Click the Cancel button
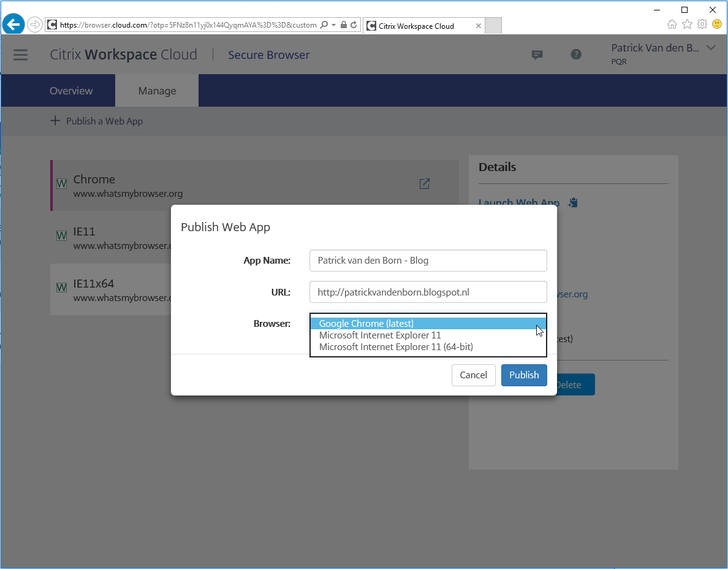This screenshot has width=728, height=569. coord(474,375)
